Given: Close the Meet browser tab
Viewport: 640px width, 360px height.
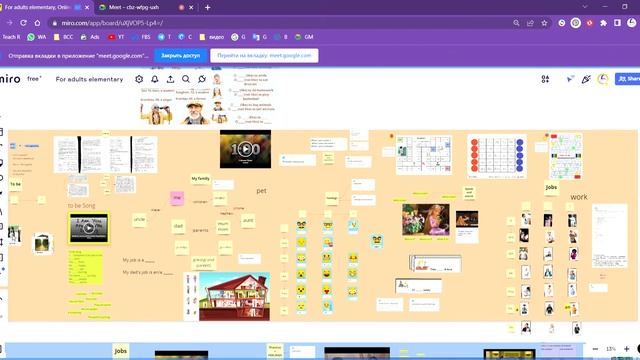Looking at the screenshot, I should pyautogui.click(x=191, y=7).
